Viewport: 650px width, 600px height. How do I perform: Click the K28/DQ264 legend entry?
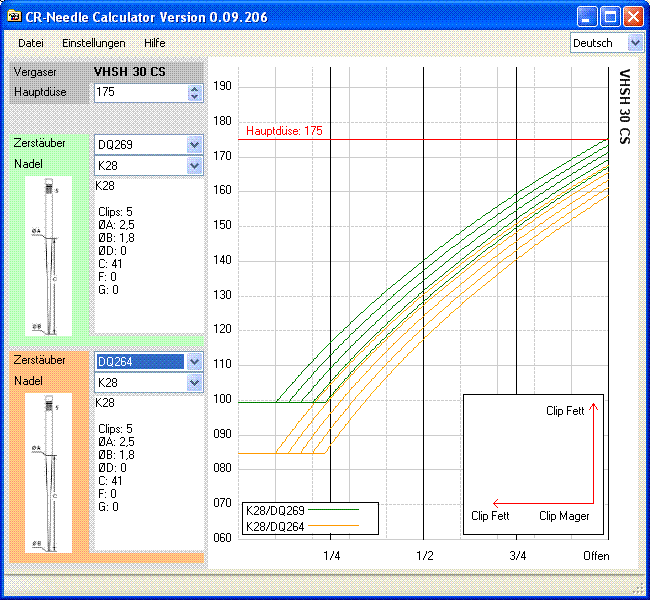pos(302,527)
